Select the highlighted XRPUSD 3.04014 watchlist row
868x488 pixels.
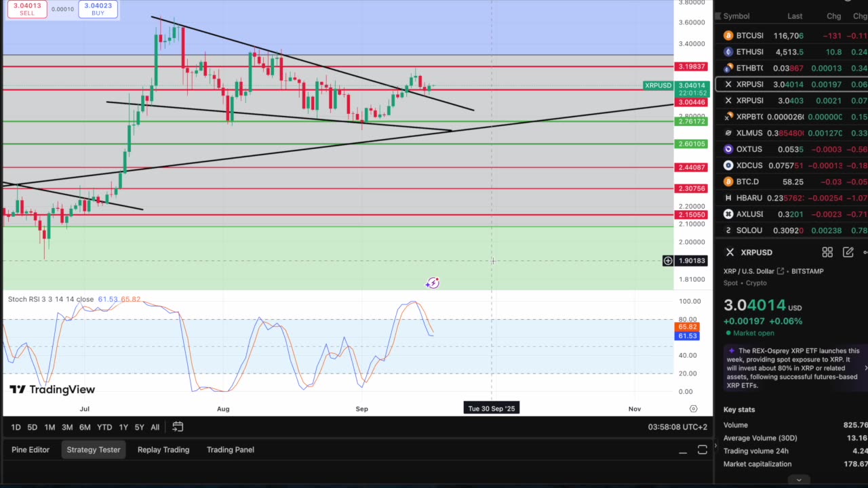coord(792,84)
